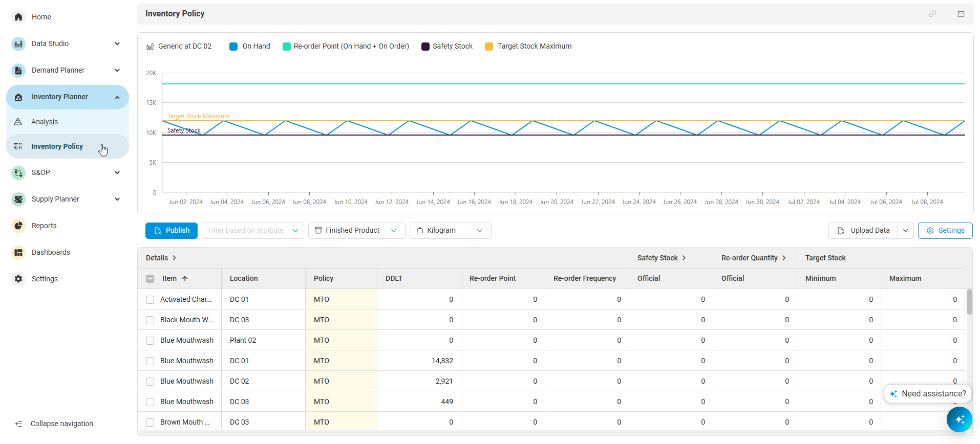Toggle the Safety Stock legend swatch

click(x=425, y=47)
